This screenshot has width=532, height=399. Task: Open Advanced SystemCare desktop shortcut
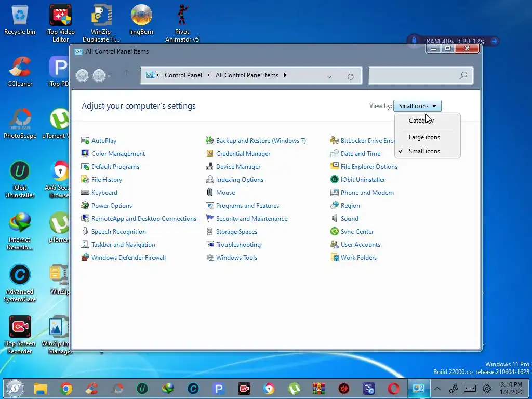pyautogui.click(x=20, y=283)
